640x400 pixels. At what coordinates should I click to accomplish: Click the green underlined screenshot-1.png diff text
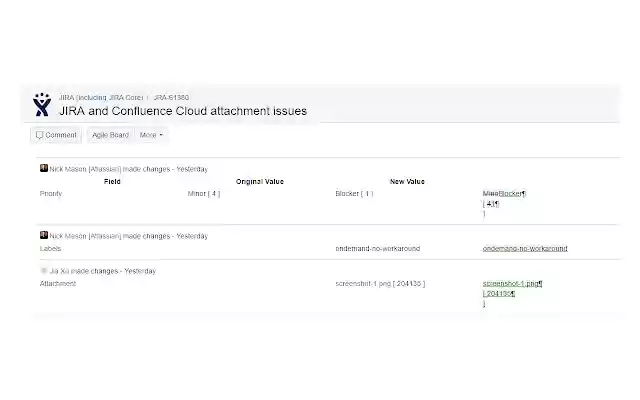click(512, 283)
